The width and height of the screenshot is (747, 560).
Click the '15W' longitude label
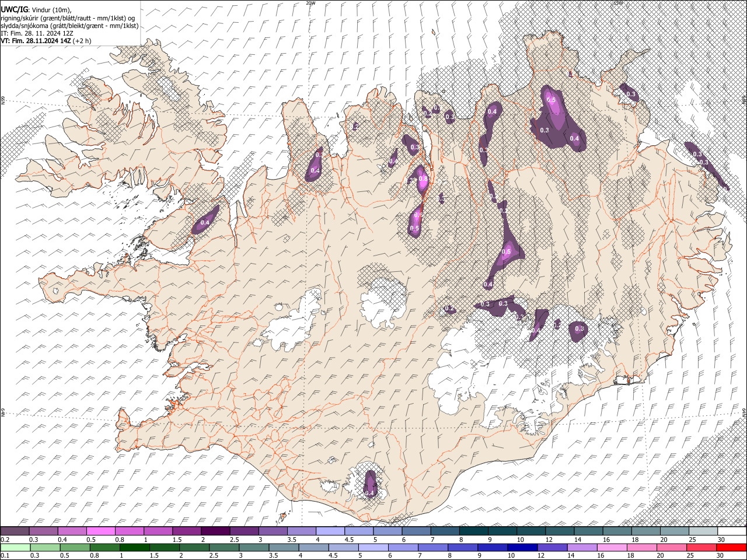[618, 3]
